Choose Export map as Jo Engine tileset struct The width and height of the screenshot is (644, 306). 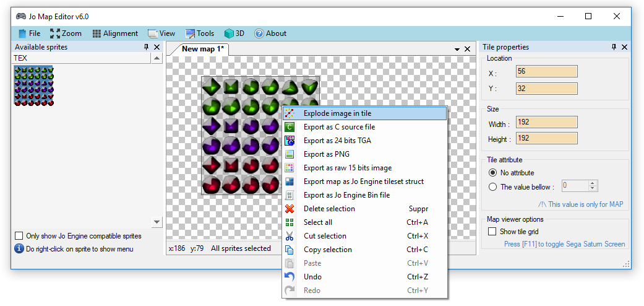[365, 181]
